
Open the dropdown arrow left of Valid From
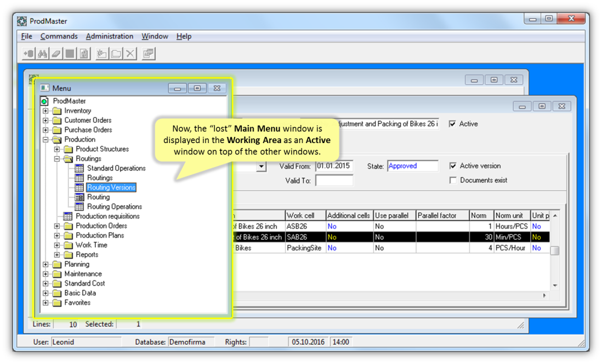(262, 166)
